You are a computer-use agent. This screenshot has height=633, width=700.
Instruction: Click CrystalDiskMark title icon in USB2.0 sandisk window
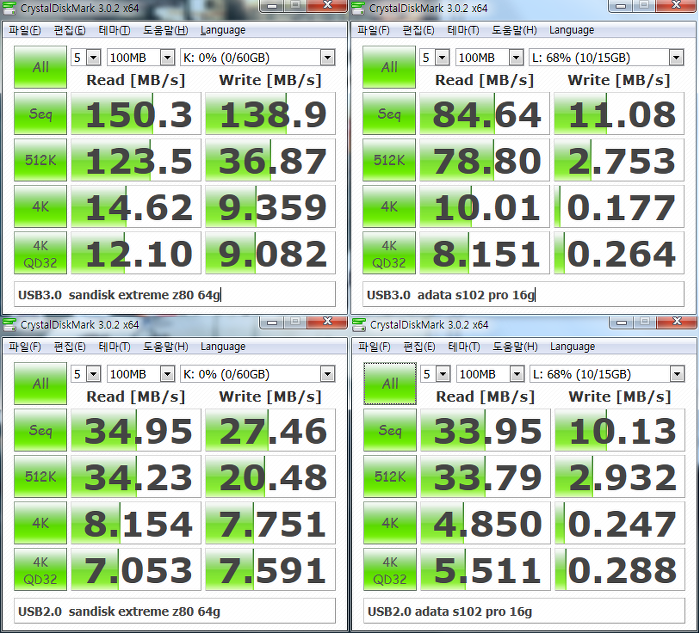click(8, 324)
